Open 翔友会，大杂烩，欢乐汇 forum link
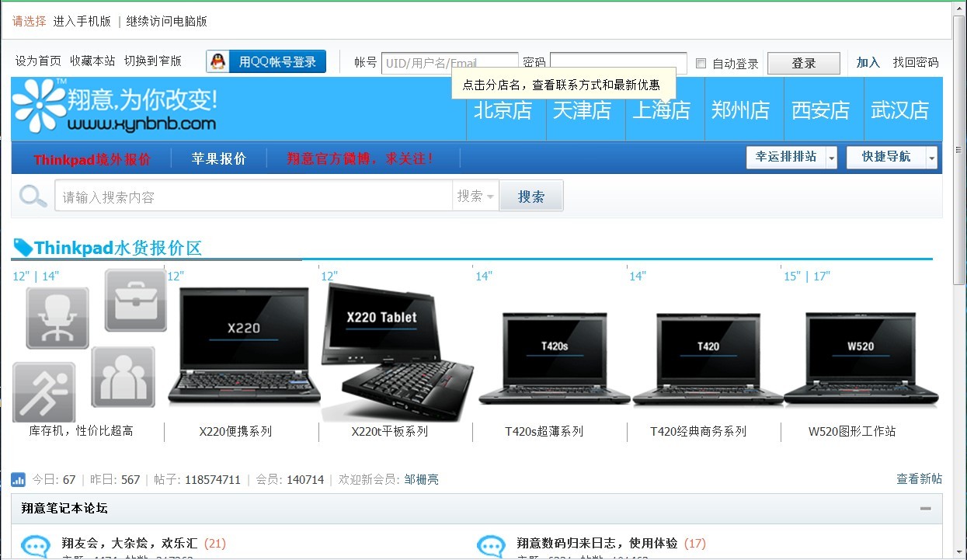Image resolution: width=967 pixels, height=560 pixels. pos(130,543)
